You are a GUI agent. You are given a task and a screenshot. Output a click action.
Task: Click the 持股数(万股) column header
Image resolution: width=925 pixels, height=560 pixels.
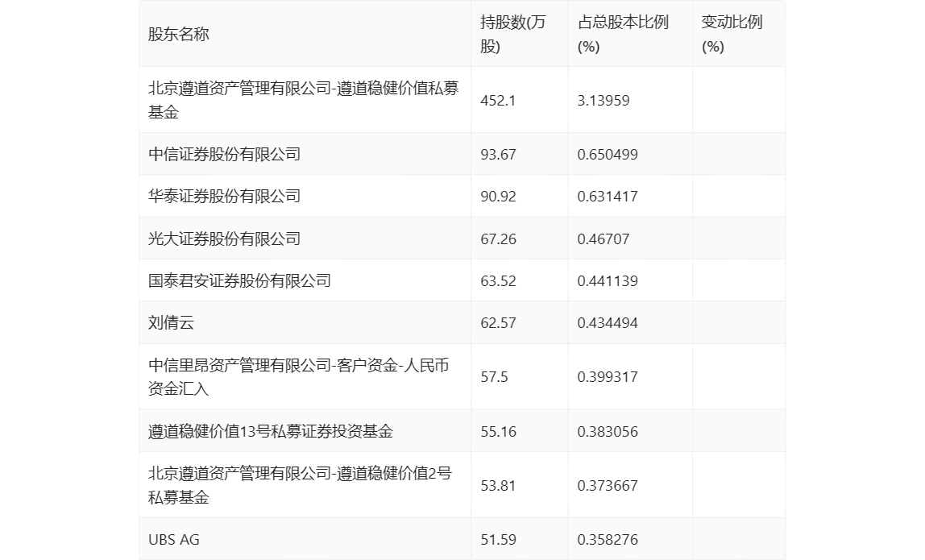click(512, 34)
